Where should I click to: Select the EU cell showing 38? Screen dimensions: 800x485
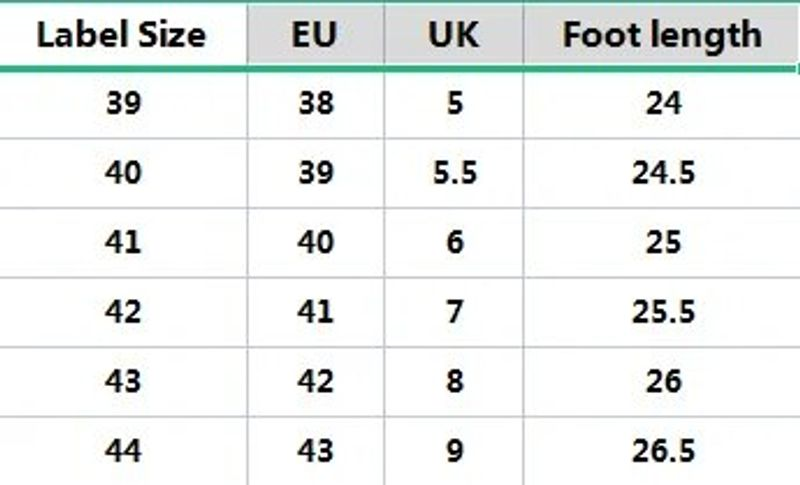315,104
